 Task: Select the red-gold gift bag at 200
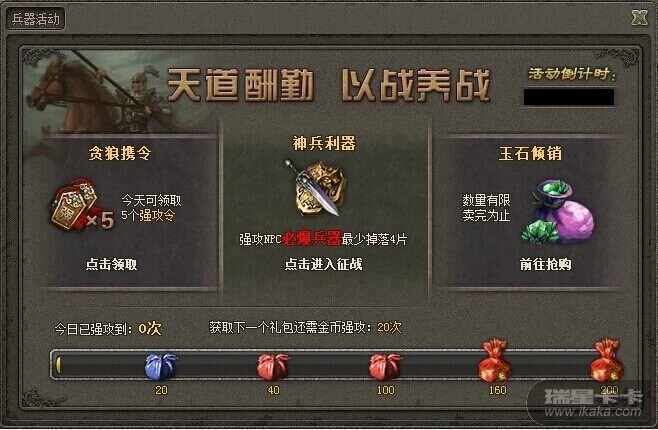[x=607, y=360]
